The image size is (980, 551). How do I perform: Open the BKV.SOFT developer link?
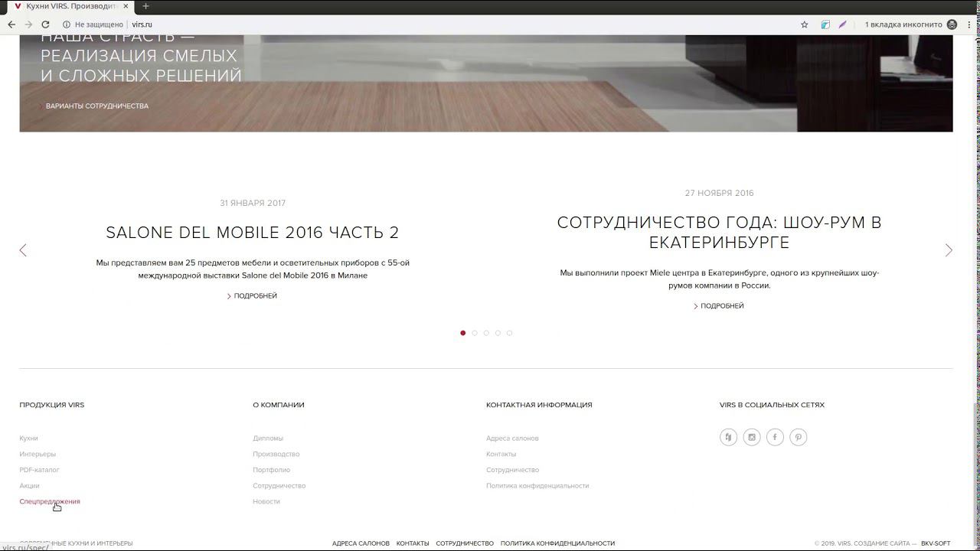936,543
